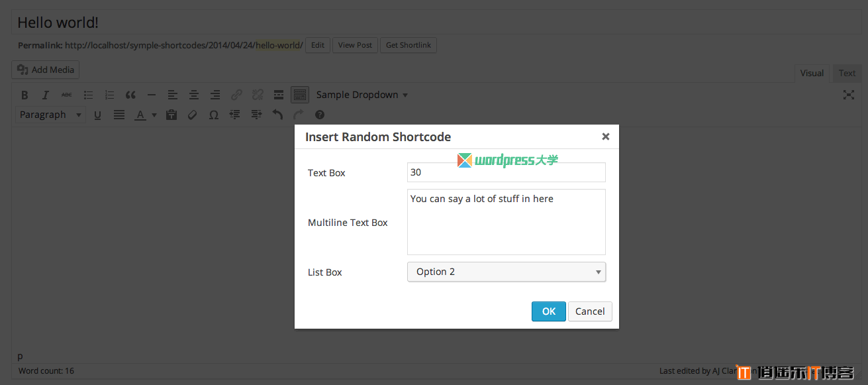Image resolution: width=868 pixels, height=385 pixels.
Task: Open the Sample Dropdown menu
Action: [x=362, y=95]
